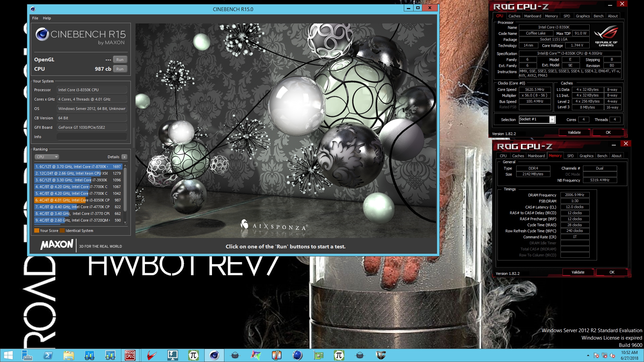Open the Windows Start button
The width and height of the screenshot is (644, 362).
pyautogui.click(x=8, y=355)
